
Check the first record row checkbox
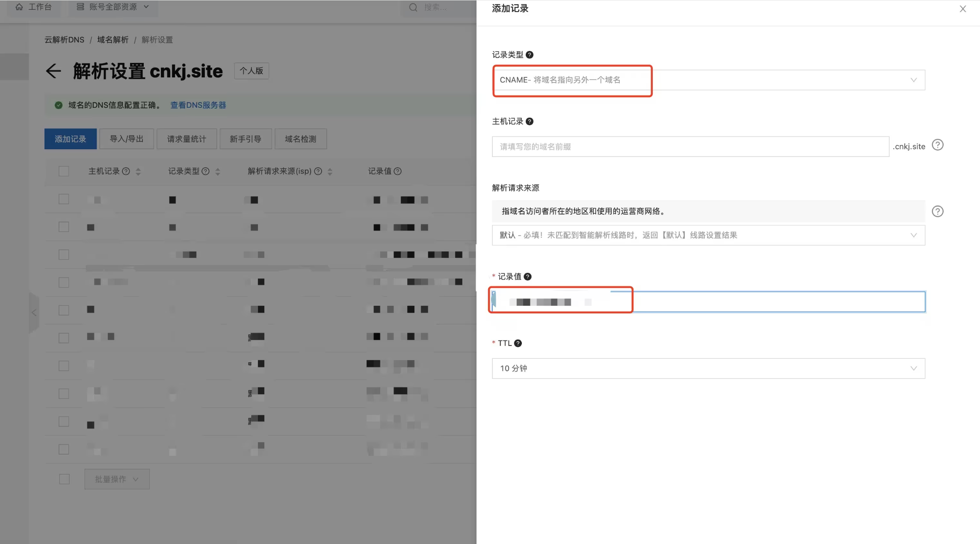[x=64, y=199]
